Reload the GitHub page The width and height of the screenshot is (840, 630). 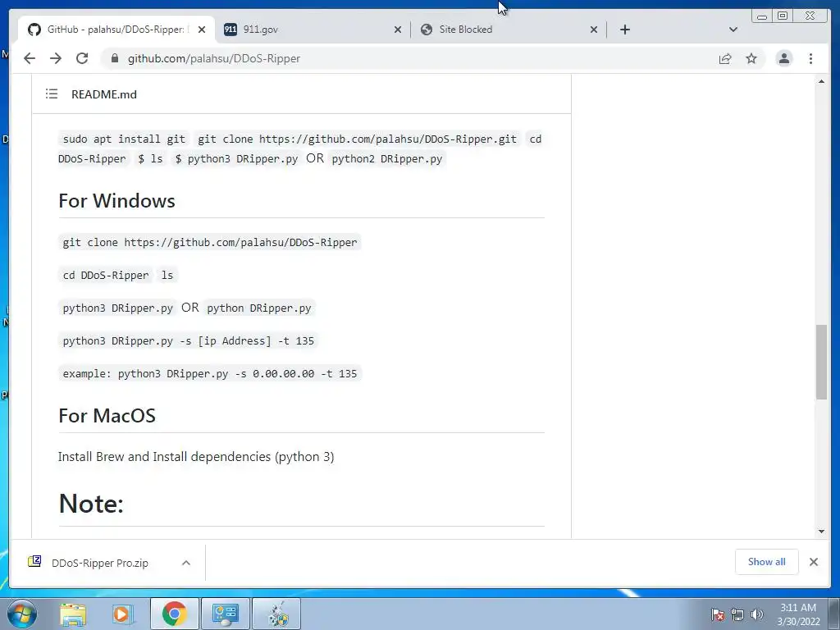click(82, 58)
